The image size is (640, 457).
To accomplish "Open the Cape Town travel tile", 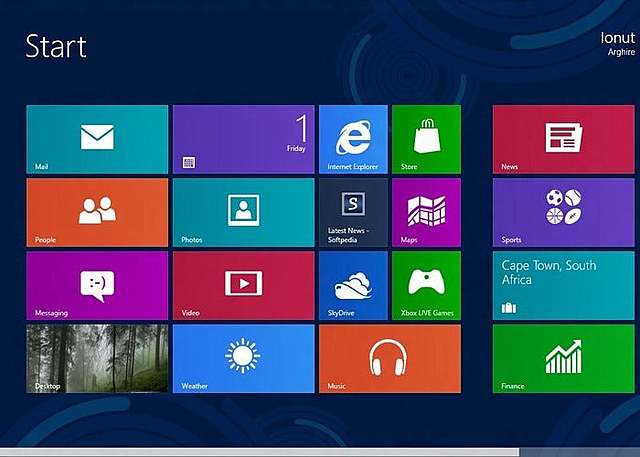I will (x=564, y=286).
